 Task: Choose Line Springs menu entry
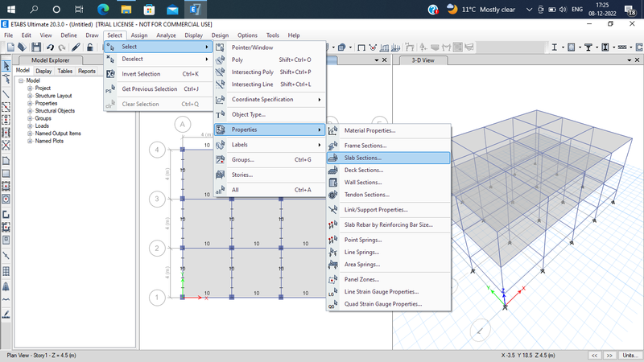(x=389, y=253)
